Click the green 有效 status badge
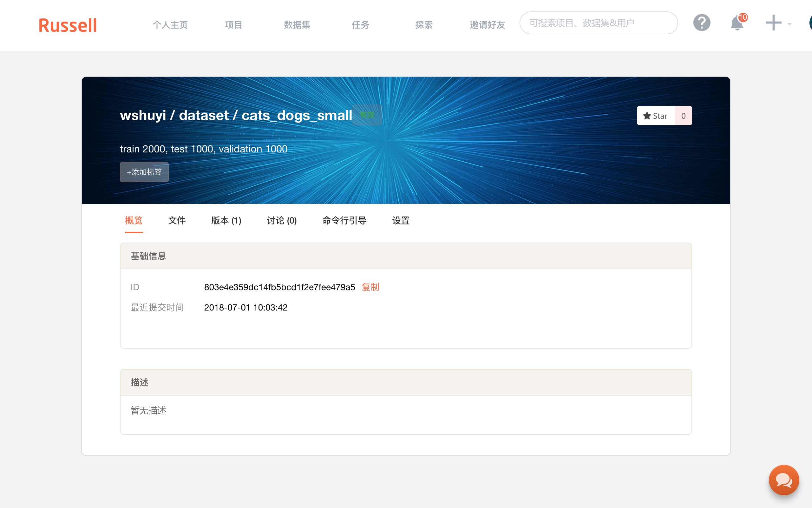812x508 pixels. [x=367, y=115]
